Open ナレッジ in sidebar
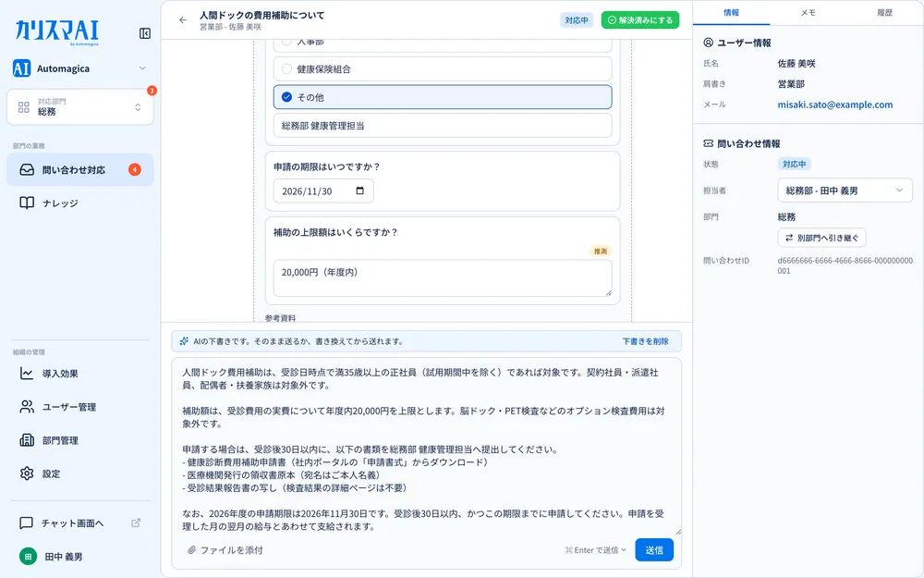The width and height of the screenshot is (924, 578). click(x=80, y=203)
